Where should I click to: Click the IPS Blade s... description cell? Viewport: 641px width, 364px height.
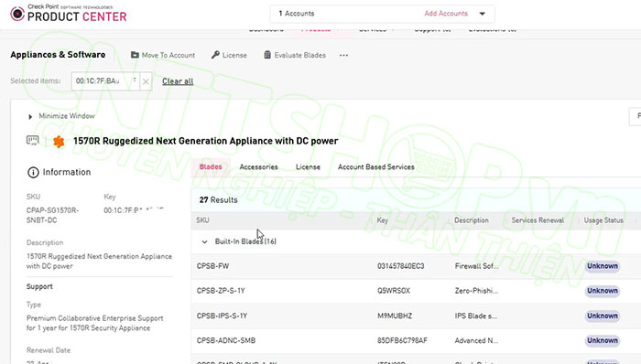(x=476, y=316)
